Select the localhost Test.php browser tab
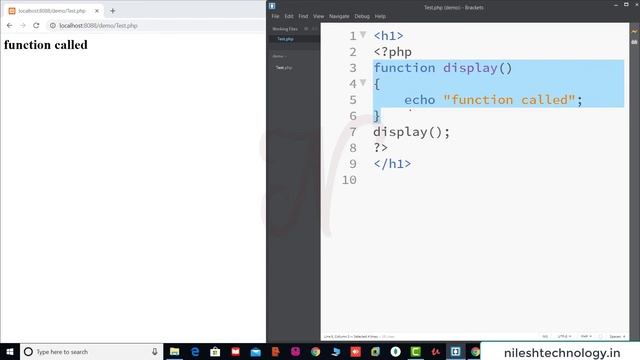This screenshot has width=640, height=360. tap(53, 11)
